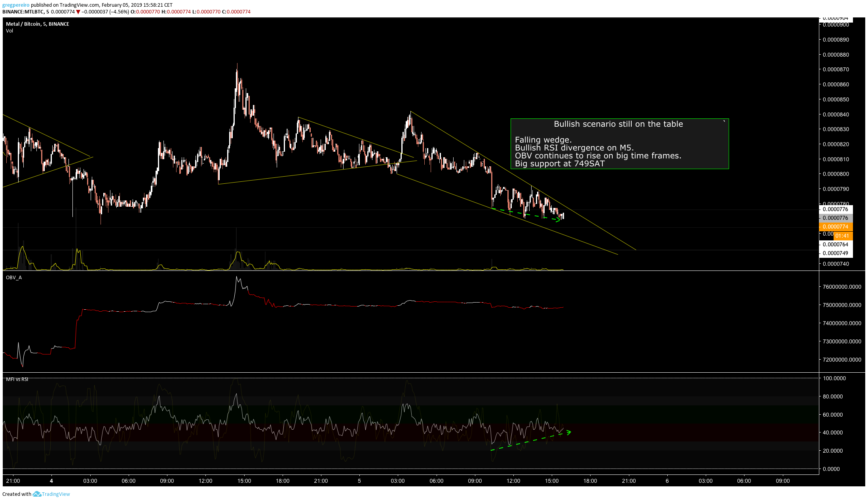Select the green dashed arrow in RSI pane
The image size is (868, 501).
[x=531, y=440]
